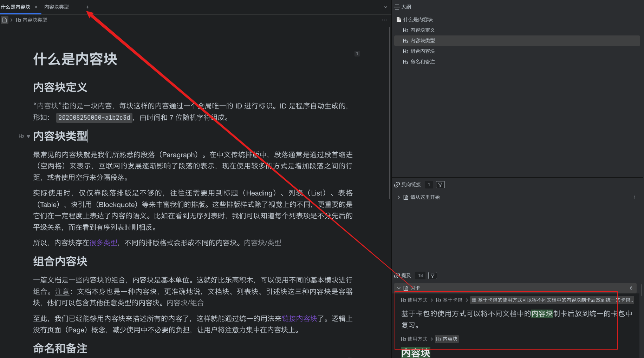The height and width of the screenshot is (358, 644).
Task: Open the editor's three-dot more menu
Action: pyautogui.click(x=384, y=20)
